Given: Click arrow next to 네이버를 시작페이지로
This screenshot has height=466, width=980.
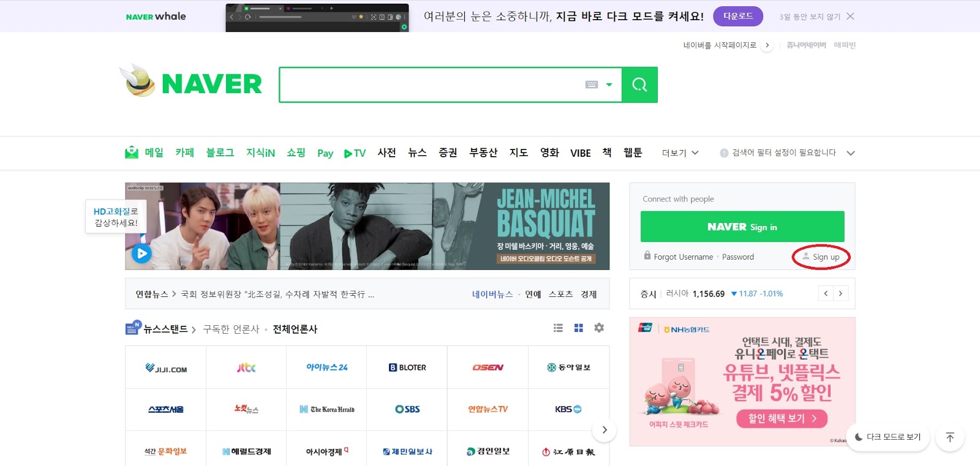Looking at the screenshot, I should [767, 45].
